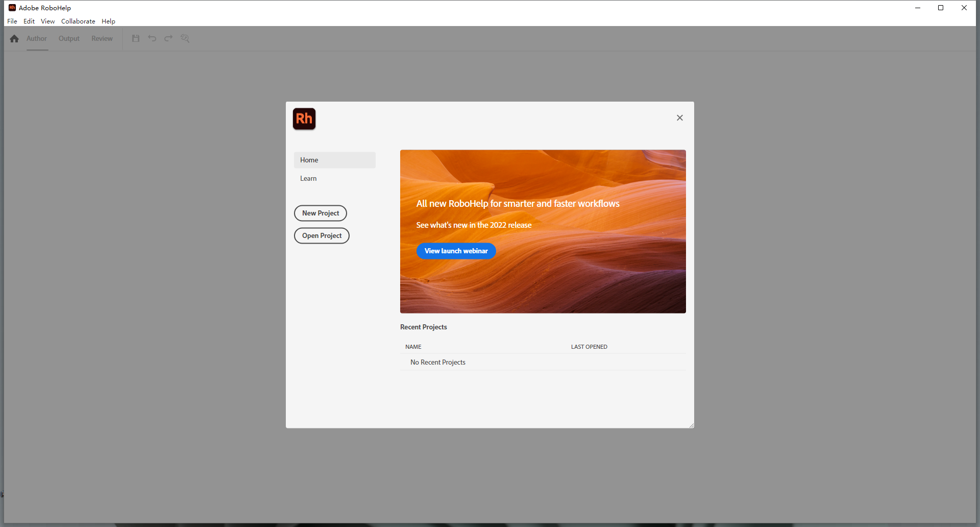Maximize the Adobe RoboHelp window

[941, 8]
